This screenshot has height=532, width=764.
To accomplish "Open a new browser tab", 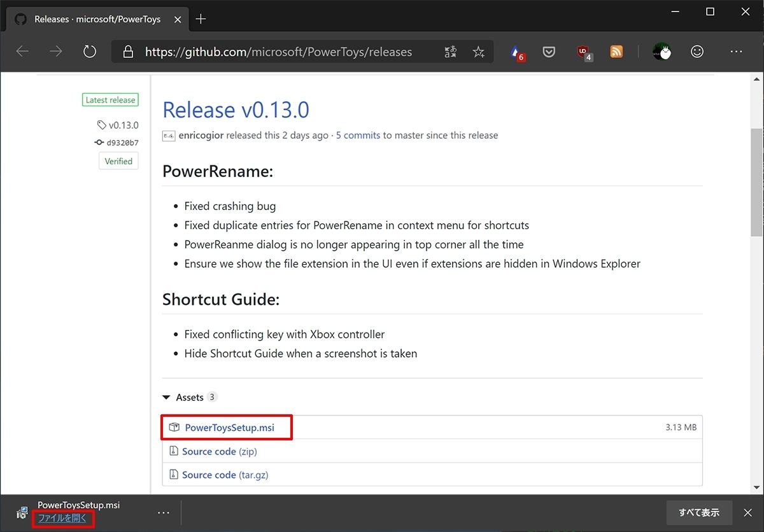I will [x=201, y=19].
